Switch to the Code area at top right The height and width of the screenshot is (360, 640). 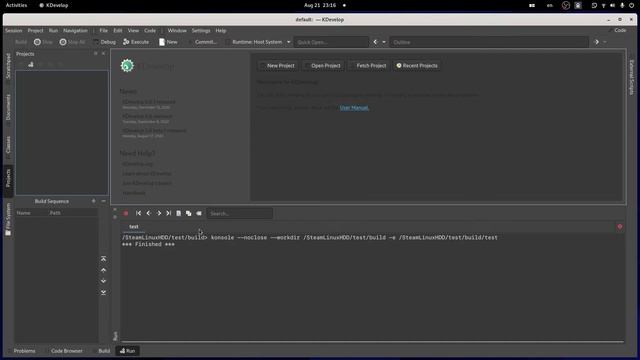617,31
